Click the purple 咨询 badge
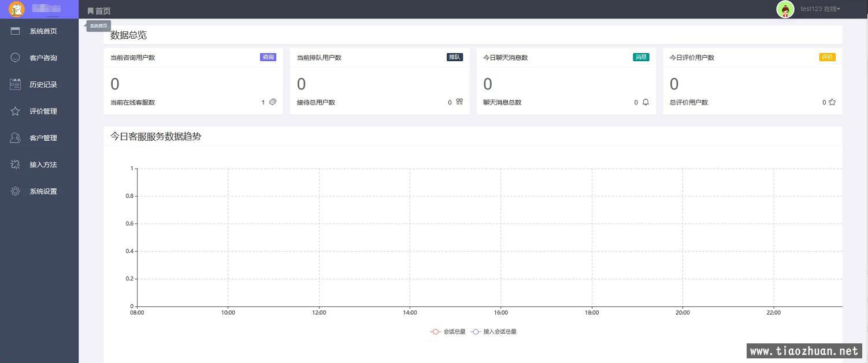The image size is (868, 363). tap(268, 57)
